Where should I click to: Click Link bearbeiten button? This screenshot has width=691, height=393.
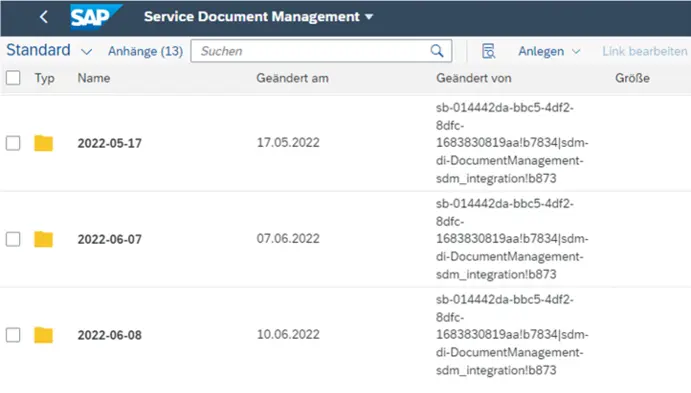click(x=645, y=52)
